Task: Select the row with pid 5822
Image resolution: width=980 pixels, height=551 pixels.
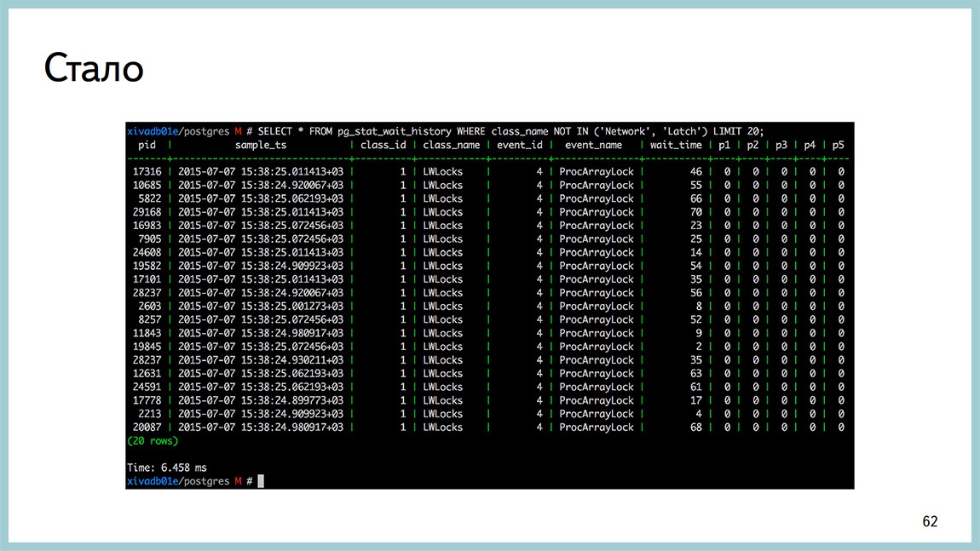Action: coord(489,198)
